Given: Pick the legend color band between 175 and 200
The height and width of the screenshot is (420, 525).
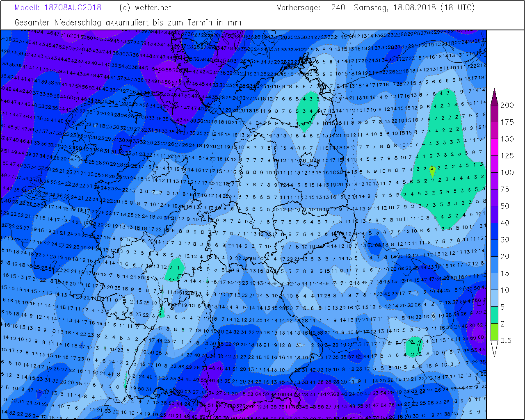Looking at the screenshot, I should [495, 114].
